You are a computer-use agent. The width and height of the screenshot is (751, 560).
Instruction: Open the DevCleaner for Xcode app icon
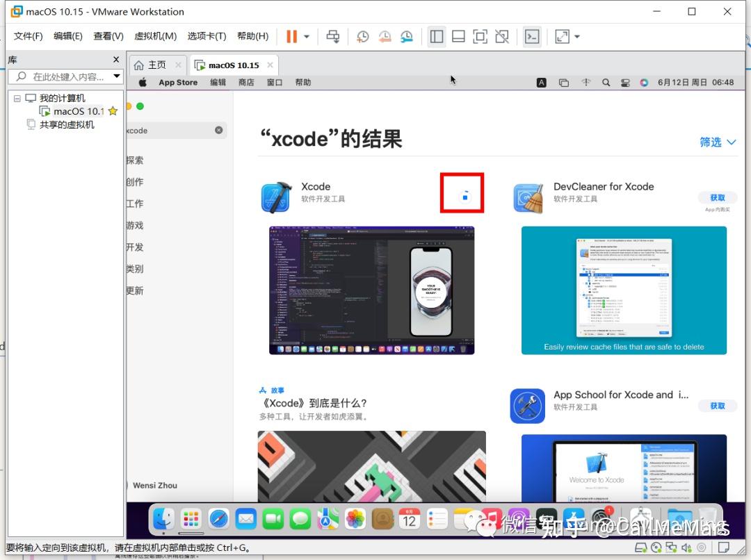(x=528, y=198)
